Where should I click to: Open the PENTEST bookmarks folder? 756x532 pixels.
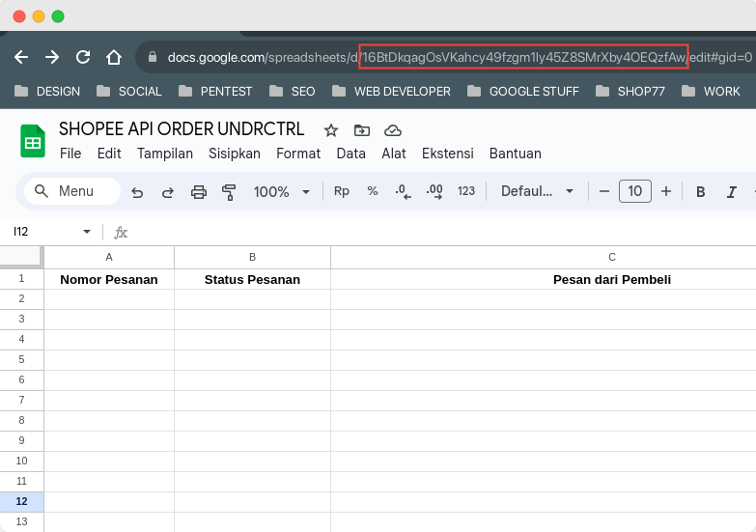tap(215, 91)
